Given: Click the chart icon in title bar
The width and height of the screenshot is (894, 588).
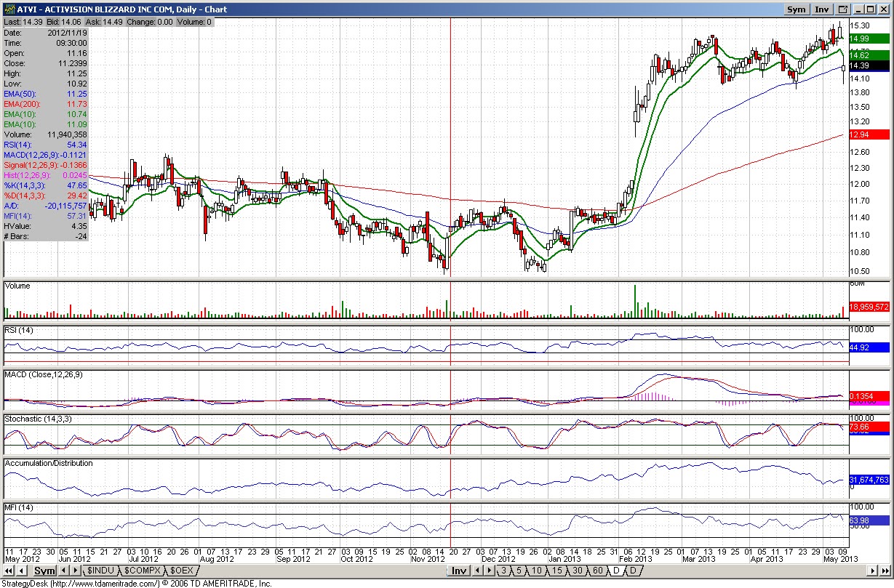Looking at the screenshot, I should click(x=9, y=9).
